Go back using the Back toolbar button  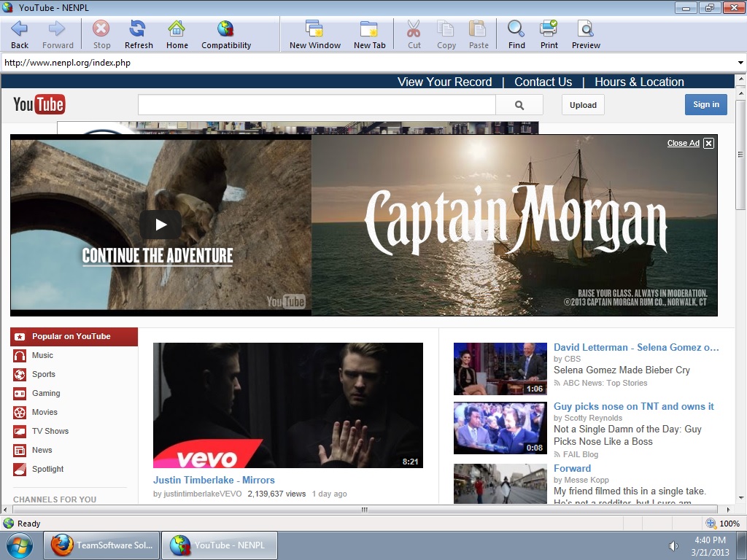click(20, 35)
